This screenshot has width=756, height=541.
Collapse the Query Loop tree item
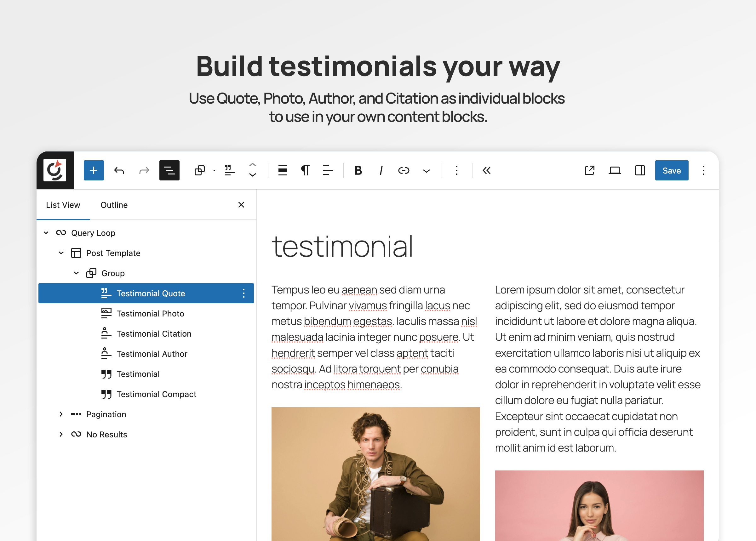[x=46, y=232]
